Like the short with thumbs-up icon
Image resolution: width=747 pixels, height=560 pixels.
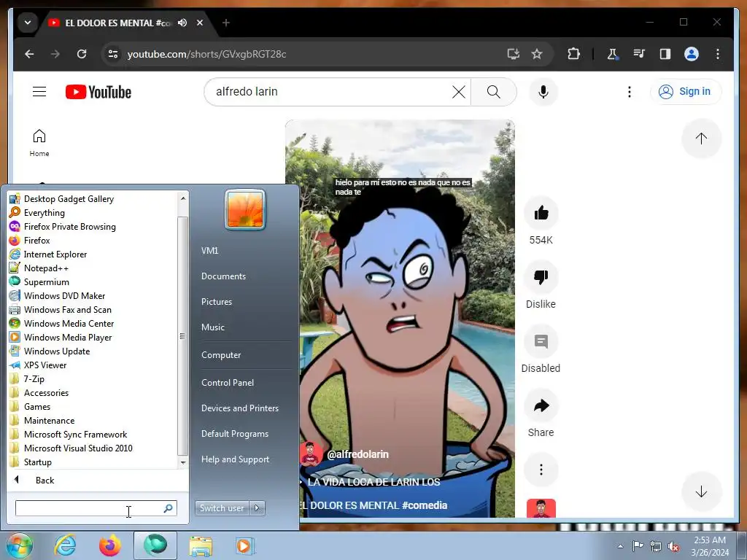pos(541,213)
